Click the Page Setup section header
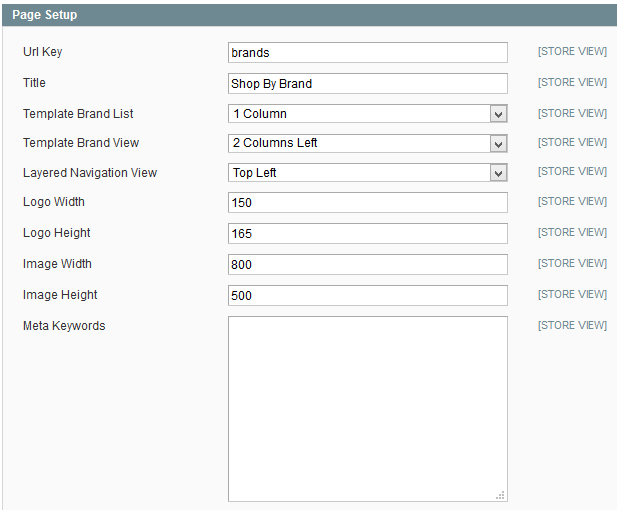The image size is (617, 510). (309, 15)
